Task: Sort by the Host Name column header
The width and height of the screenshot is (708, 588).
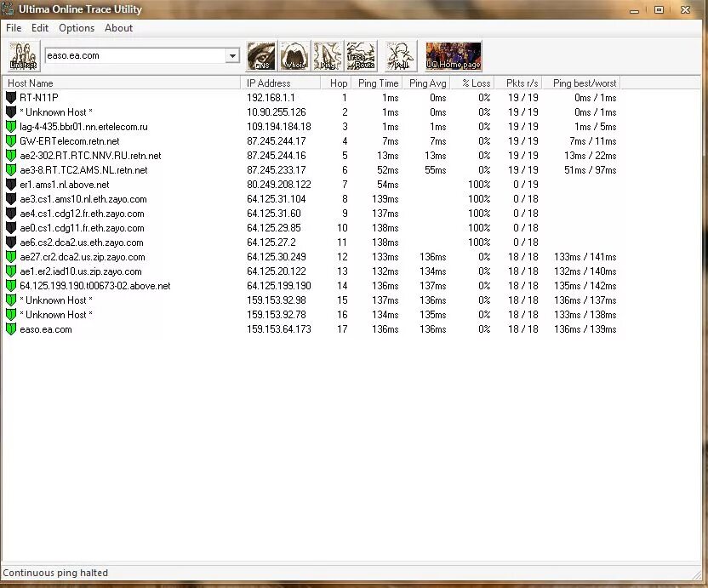Action: tap(122, 83)
